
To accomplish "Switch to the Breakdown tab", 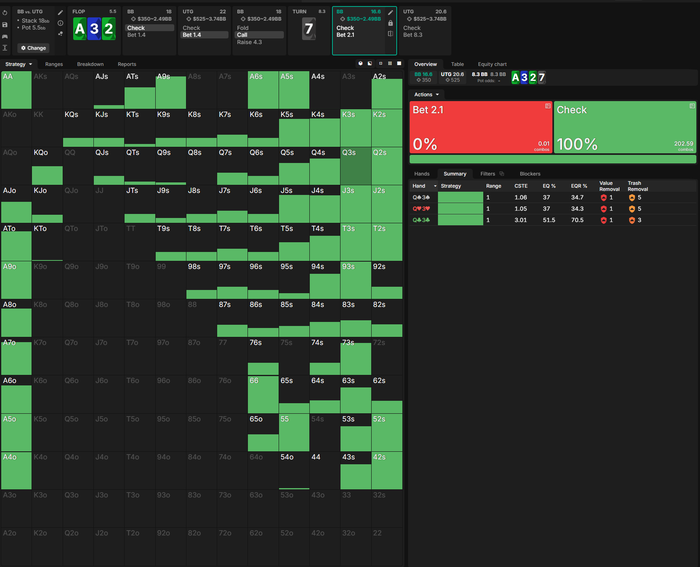I will tap(90, 64).
